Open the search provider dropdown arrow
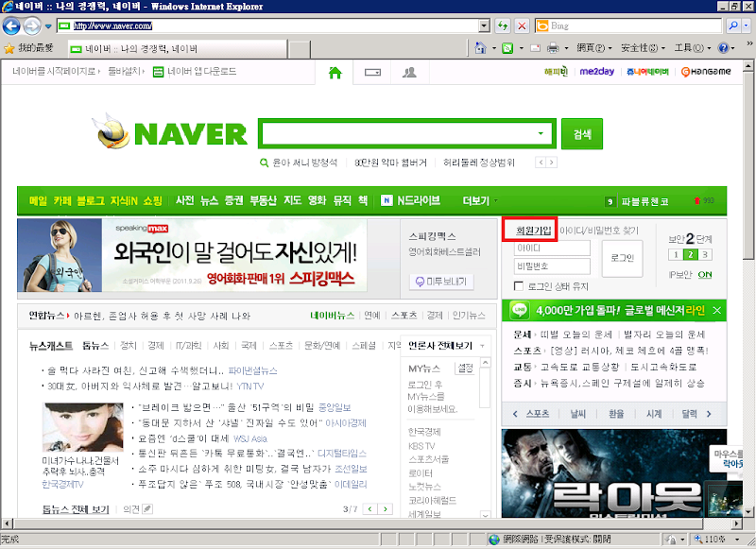 tap(747, 26)
